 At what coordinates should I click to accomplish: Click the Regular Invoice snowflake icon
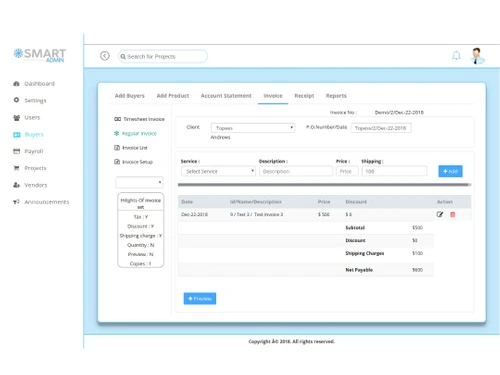click(116, 133)
